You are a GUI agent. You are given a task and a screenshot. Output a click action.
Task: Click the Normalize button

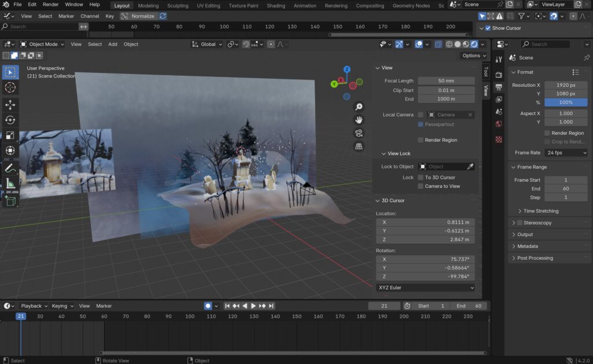point(142,16)
